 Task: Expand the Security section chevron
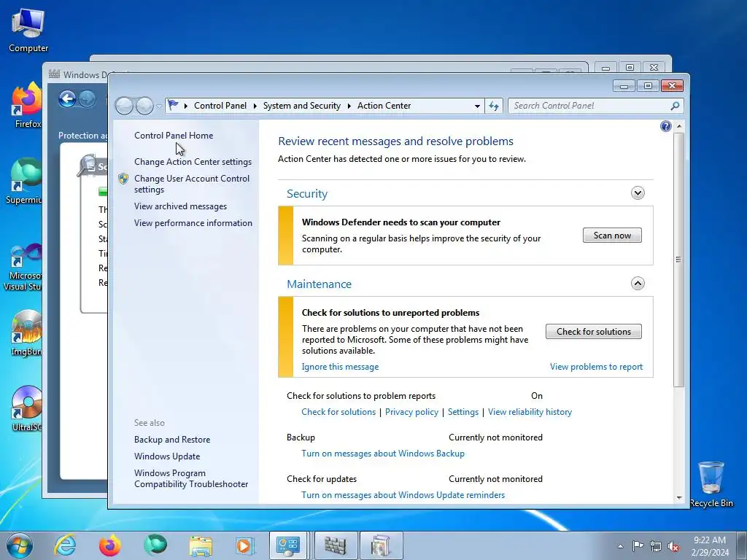(x=638, y=192)
